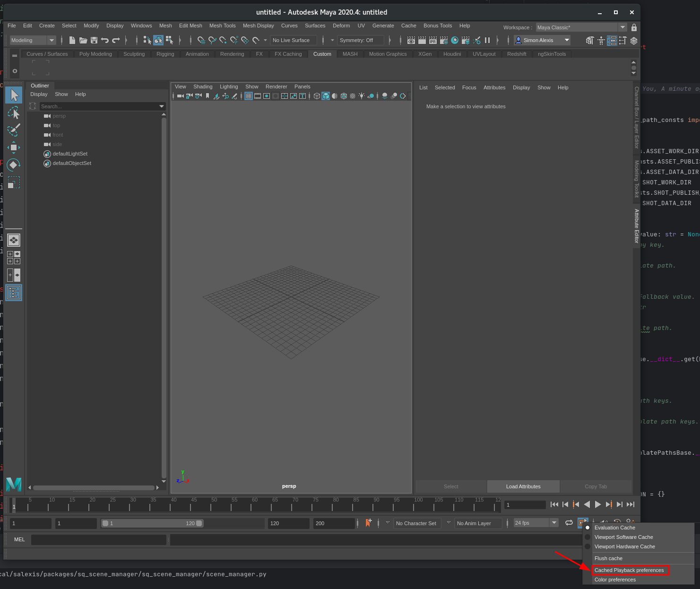Viewport: 700px width, 589px height.
Task: Activate the Move tool
Action: (x=14, y=147)
